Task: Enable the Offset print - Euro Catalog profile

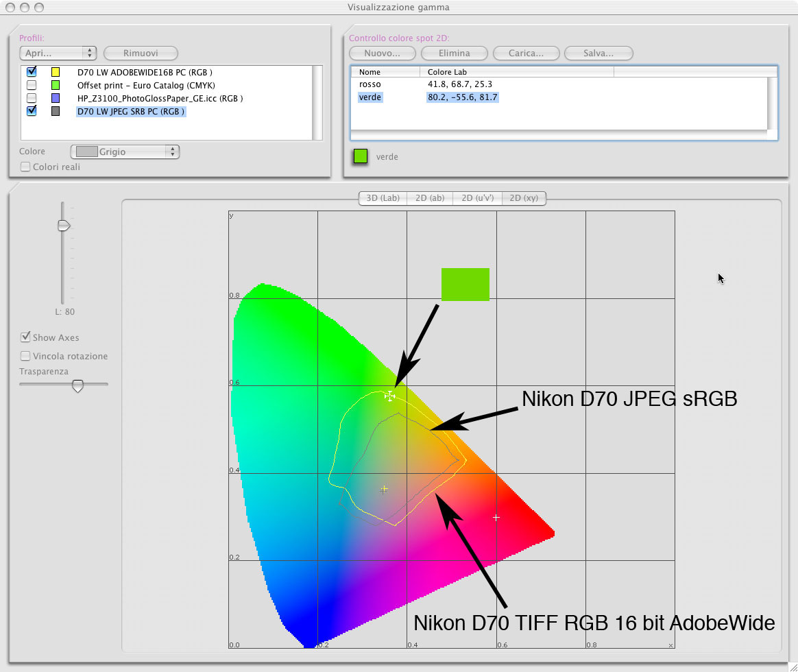Action: click(x=32, y=85)
